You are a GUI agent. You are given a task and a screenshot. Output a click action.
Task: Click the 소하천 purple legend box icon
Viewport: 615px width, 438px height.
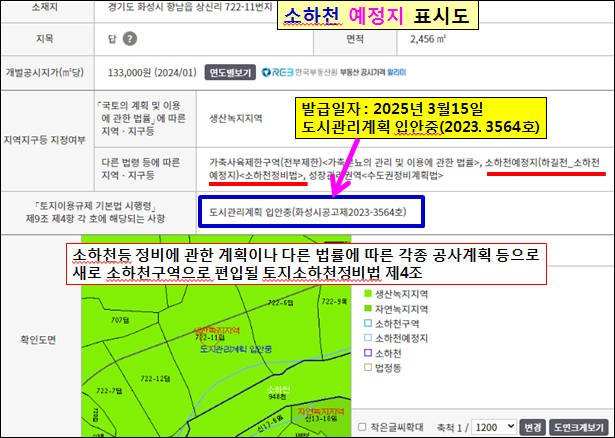(368, 353)
